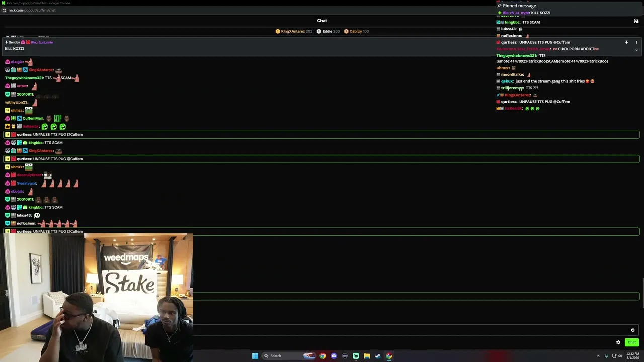Open the green Kick app in taskbar

tap(356, 356)
